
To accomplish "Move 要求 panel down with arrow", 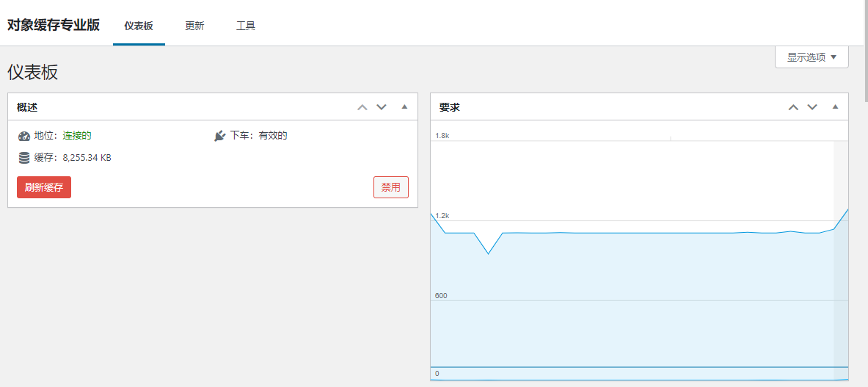I will [812, 107].
